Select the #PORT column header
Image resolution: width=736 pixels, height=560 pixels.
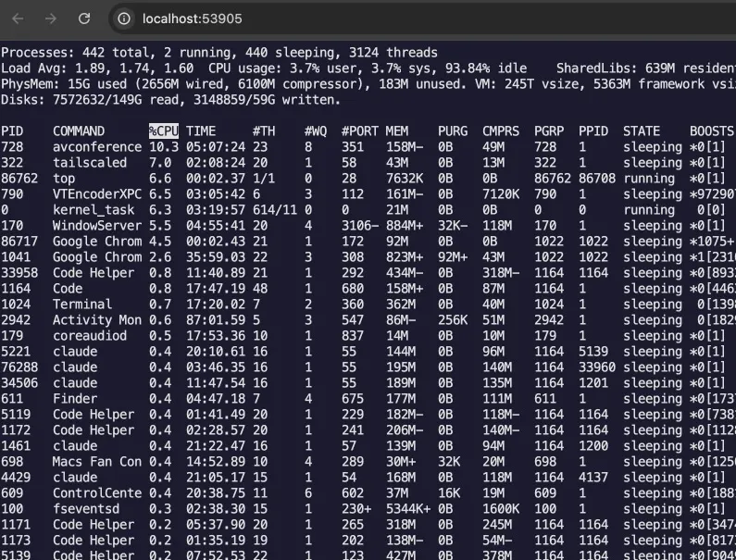359,131
